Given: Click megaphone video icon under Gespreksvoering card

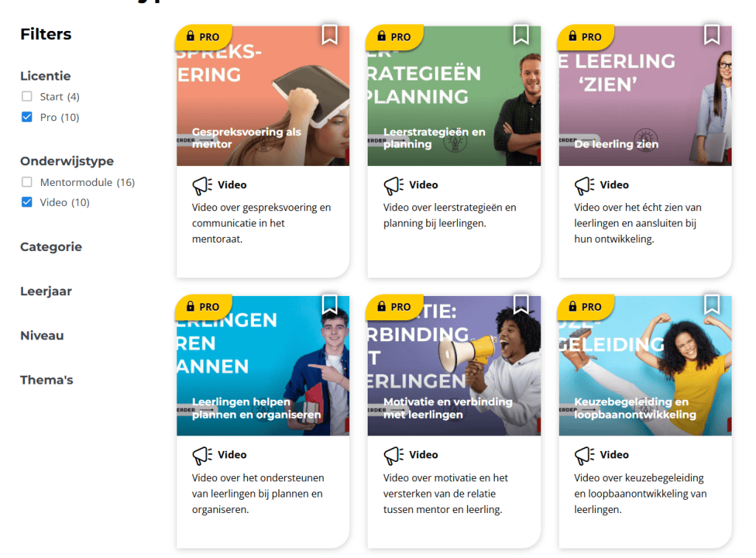Looking at the screenshot, I should (x=202, y=185).
